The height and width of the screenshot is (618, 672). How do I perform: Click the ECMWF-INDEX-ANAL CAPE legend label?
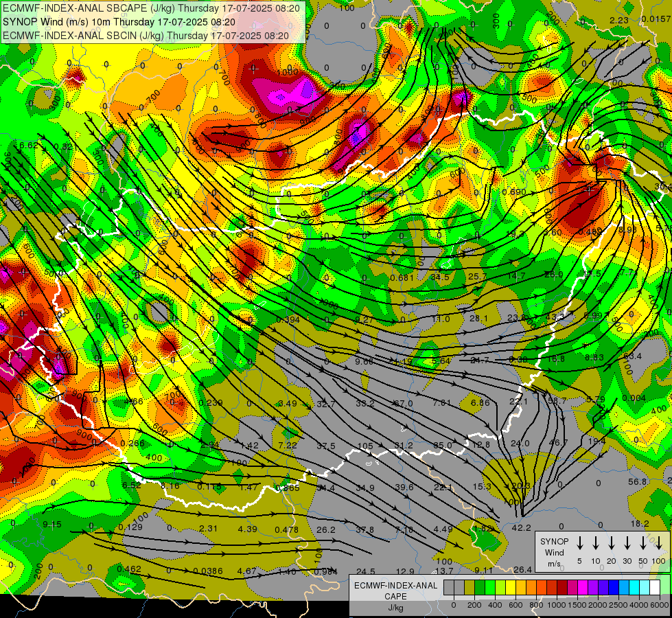tap(395, 591)
